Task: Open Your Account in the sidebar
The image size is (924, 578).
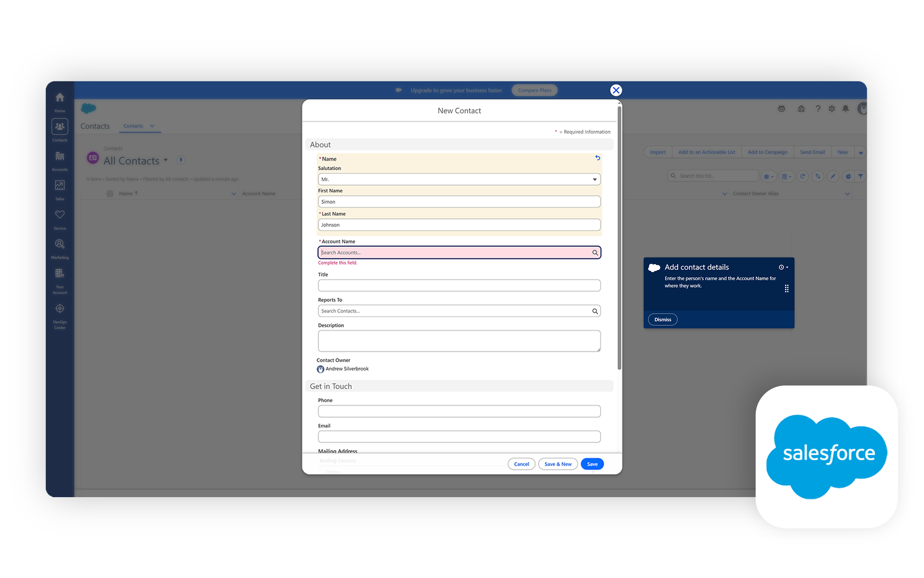Action: point(60,281)
